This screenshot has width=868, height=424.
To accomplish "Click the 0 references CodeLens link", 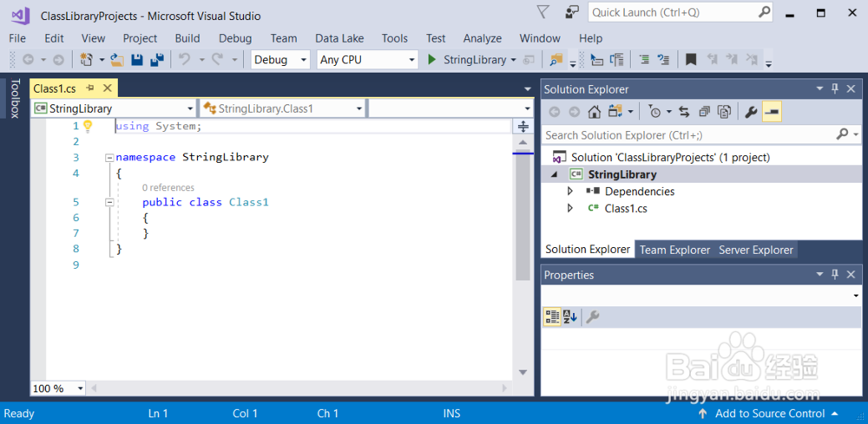I will click(x=168, y=187).
